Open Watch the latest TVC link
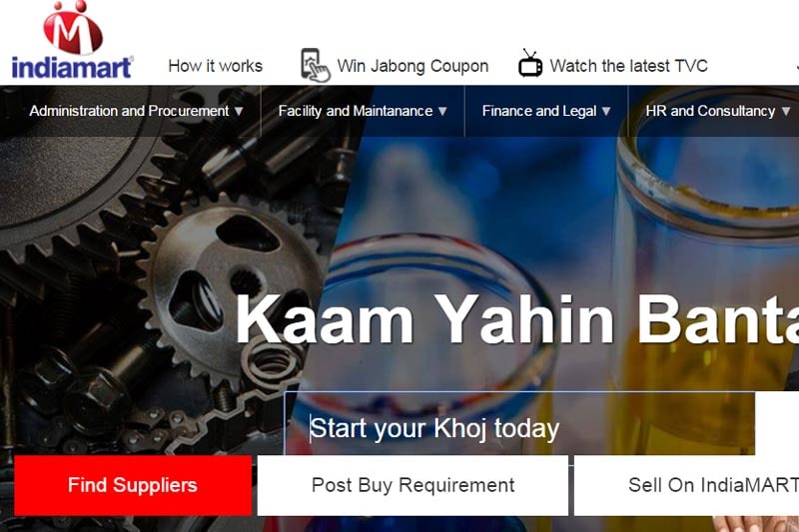Image resolution: width=799 pixels, height=532 pixels. 629,66
